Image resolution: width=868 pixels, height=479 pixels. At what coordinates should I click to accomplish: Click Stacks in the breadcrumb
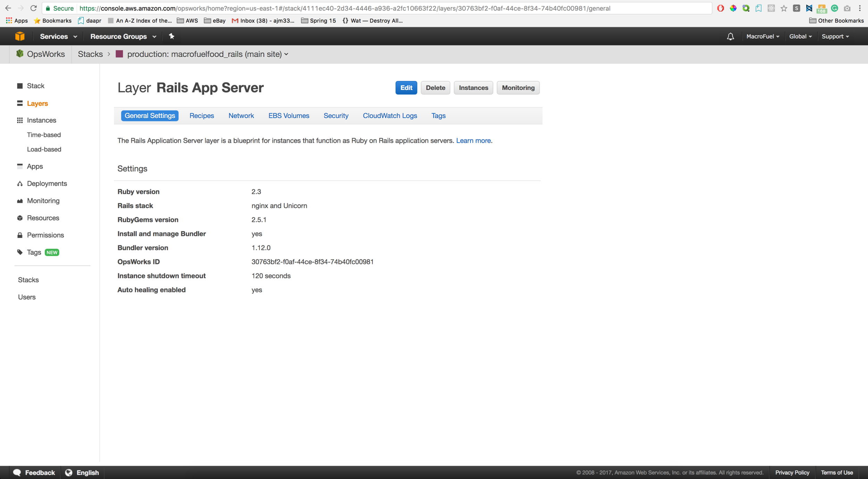coord(90,54)
